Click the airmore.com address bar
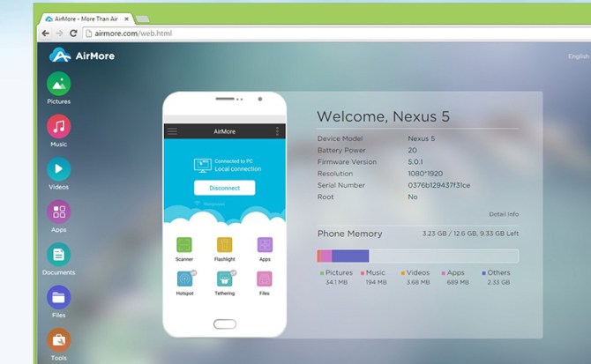The height and width of the screenshot is (364, 591). pyautogui.click(x=335, y=33)
